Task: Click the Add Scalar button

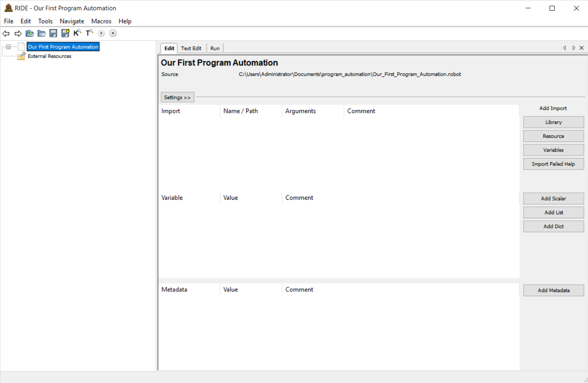Action: click(553, 198)
